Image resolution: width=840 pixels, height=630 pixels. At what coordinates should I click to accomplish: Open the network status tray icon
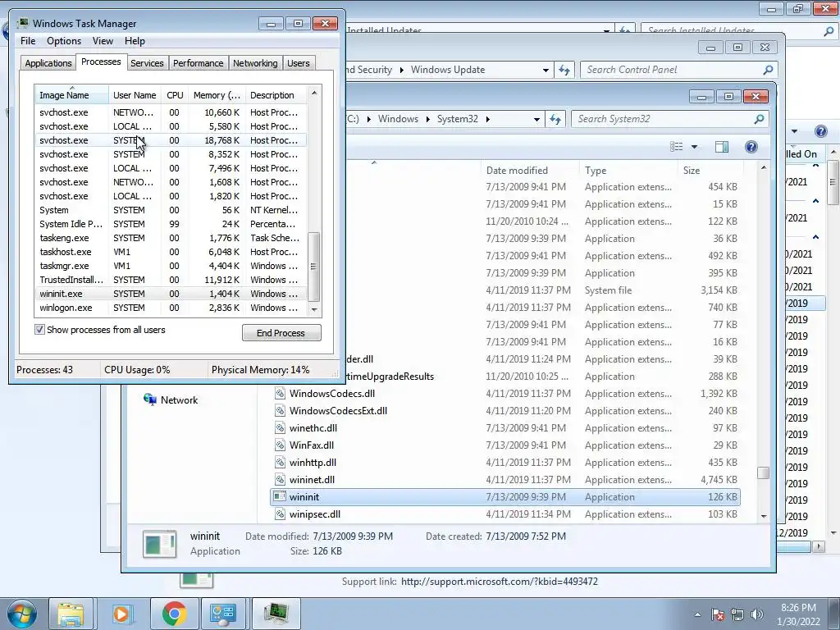pos(737,614)
